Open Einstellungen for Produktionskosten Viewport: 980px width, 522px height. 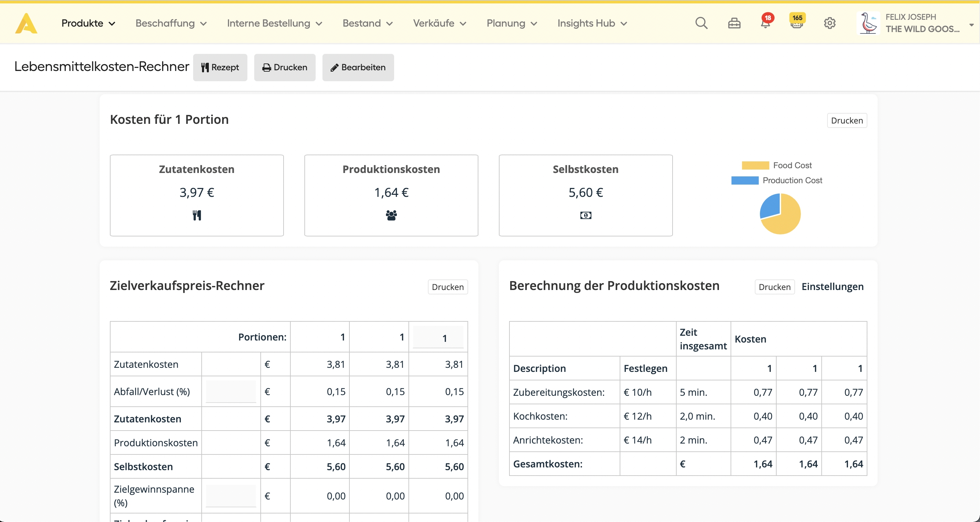832,287
